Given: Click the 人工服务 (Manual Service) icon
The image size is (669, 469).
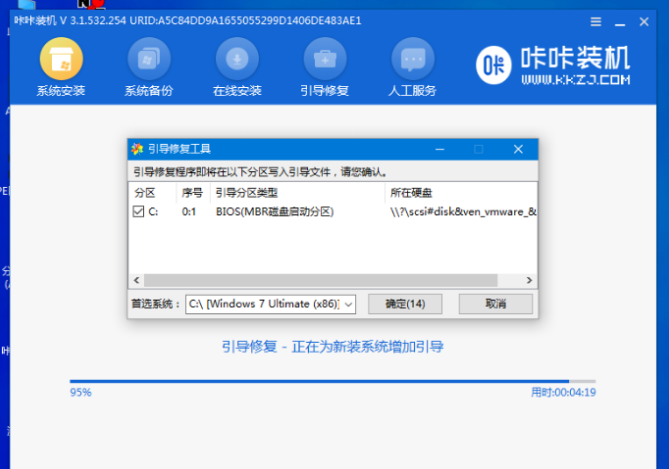Looking at the screenshot, I should [x=413, y=62].
